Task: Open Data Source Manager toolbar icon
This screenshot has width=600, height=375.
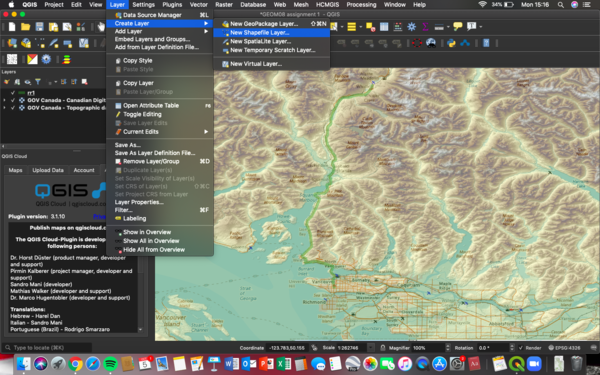Action: pyautogui.click(x=12, y=43)
